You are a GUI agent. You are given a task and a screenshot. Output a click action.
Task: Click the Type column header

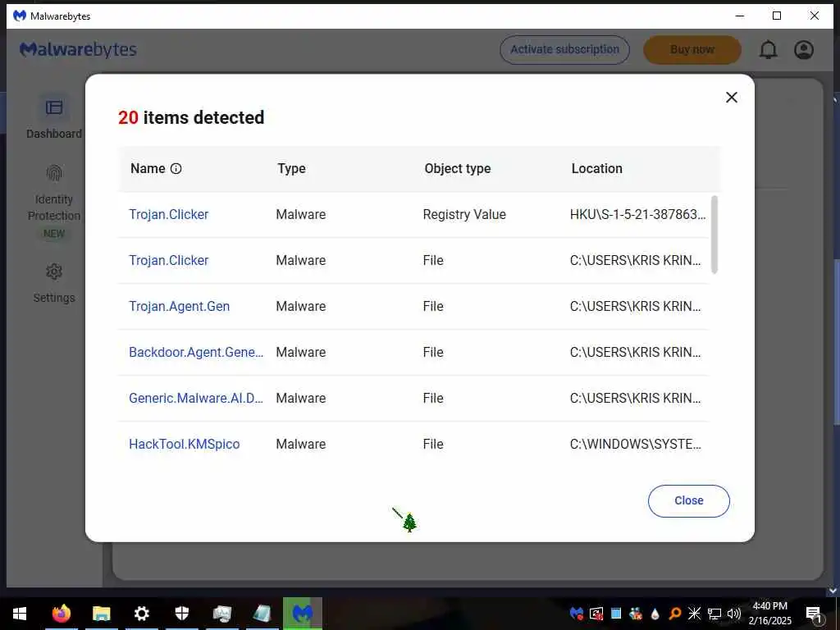291,169
